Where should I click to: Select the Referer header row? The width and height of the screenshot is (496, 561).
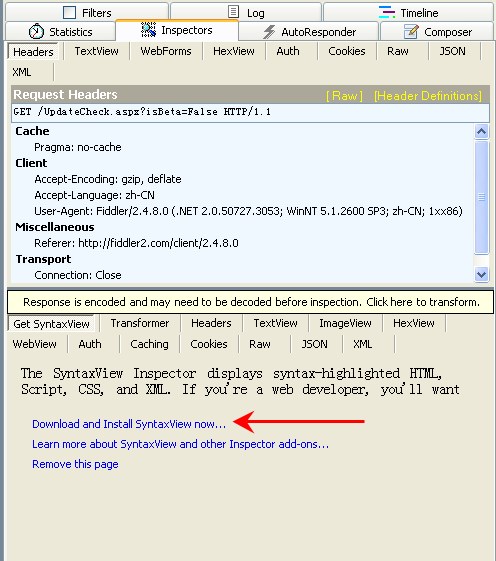(136, 243)
